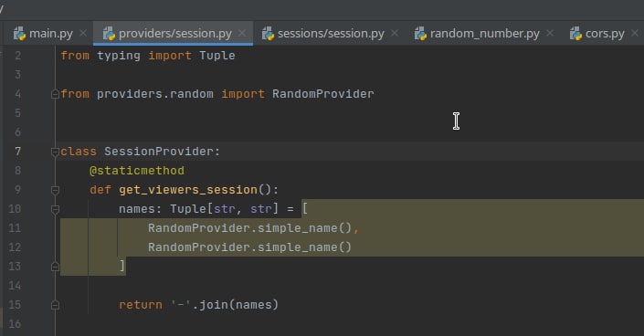The width and height of the screenshot is (644, 336).
Task: Click the fold end marker at line 15
Action: tap(55, 305)
